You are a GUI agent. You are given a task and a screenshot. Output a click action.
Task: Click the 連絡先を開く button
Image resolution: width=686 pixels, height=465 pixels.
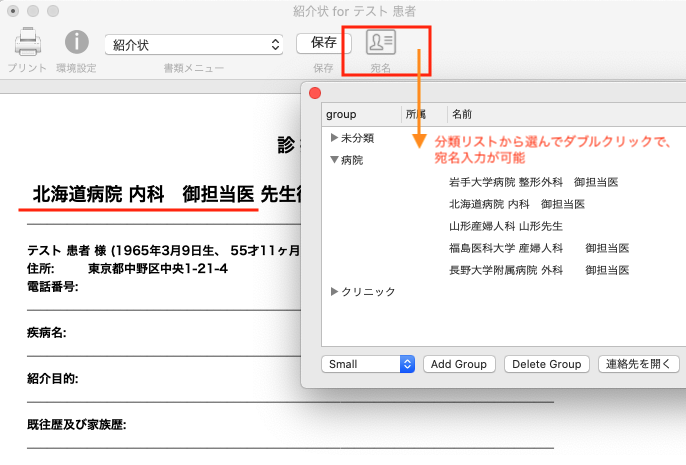pyautogui.click(x=639, y=365)
